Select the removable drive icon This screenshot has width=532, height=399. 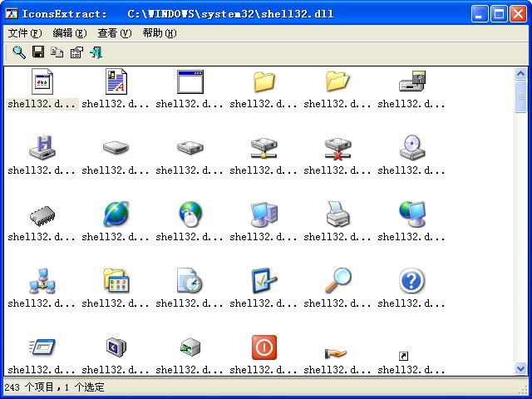116,148
